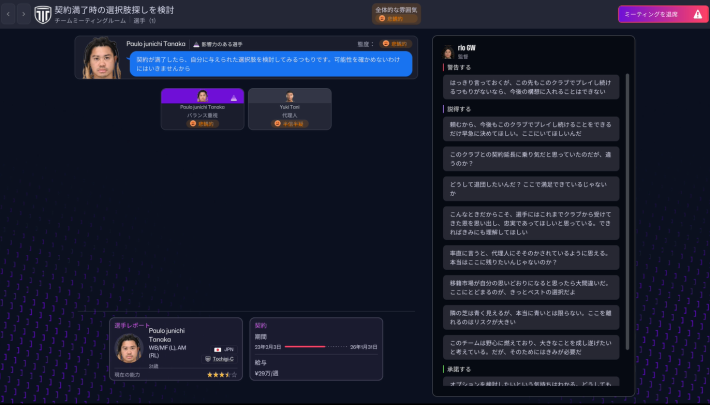Click the back navigation arrow
The image size is (710, 405).
coord(9,14)
